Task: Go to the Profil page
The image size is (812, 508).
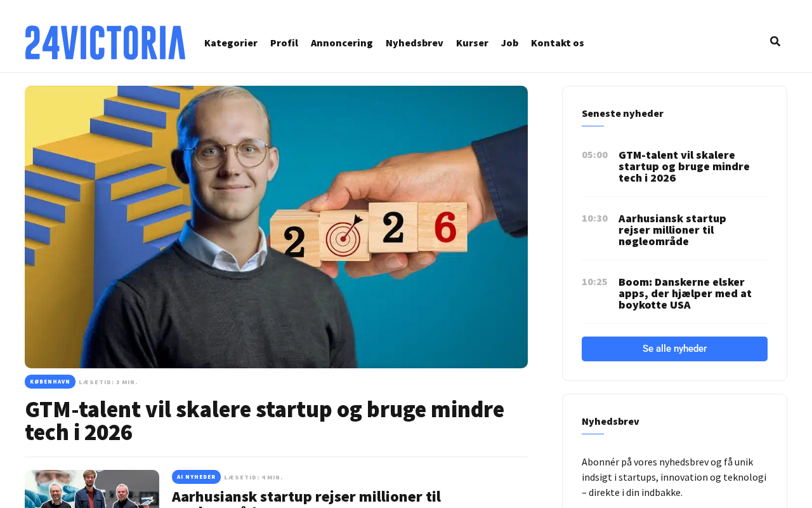Action: (x=284, y=43)
